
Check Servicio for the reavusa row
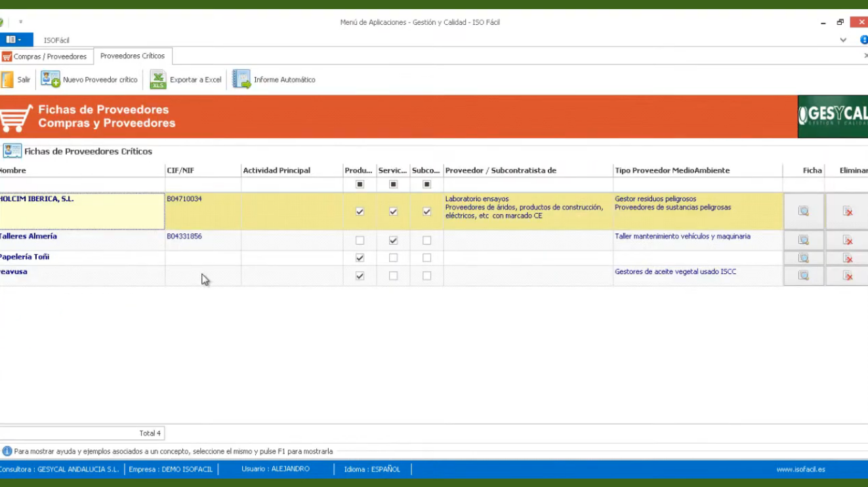pos(393,276)
